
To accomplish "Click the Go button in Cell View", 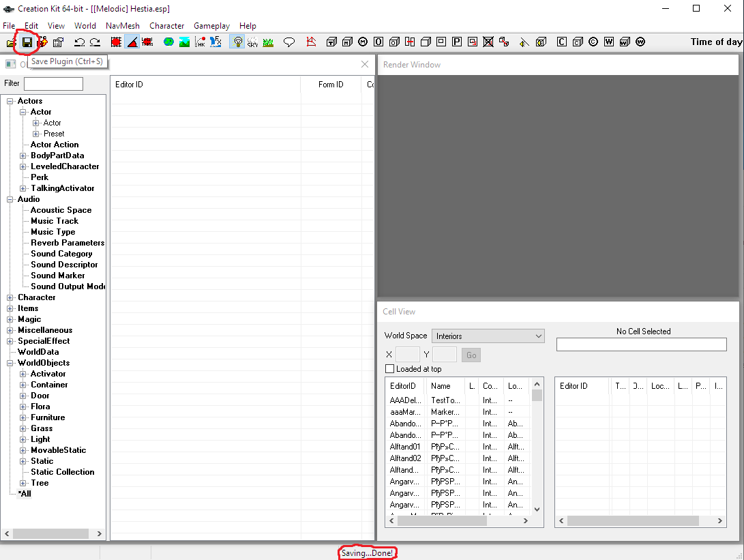I will 471,355.
